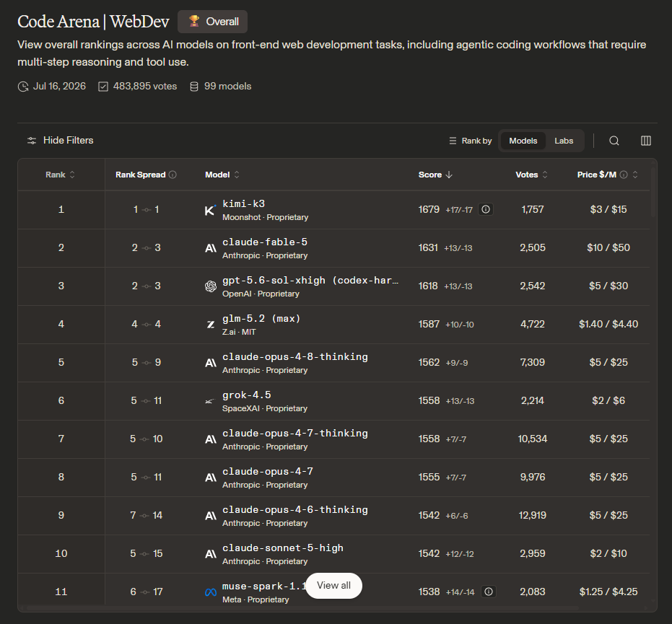
Task: Click the price $1.25 / $4.25 cell
Action: (x=608, y=592)
